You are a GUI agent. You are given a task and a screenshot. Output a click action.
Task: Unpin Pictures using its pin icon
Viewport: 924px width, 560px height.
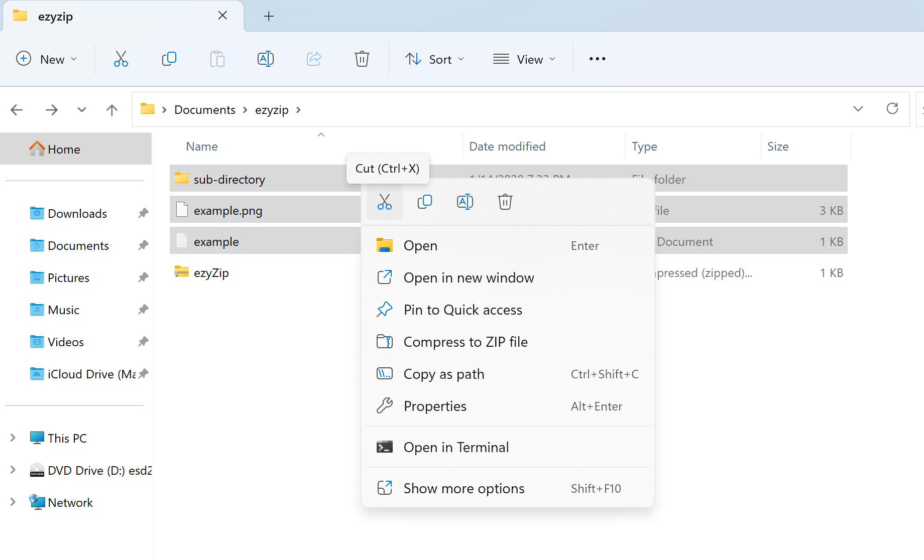(x=143, y=277)
